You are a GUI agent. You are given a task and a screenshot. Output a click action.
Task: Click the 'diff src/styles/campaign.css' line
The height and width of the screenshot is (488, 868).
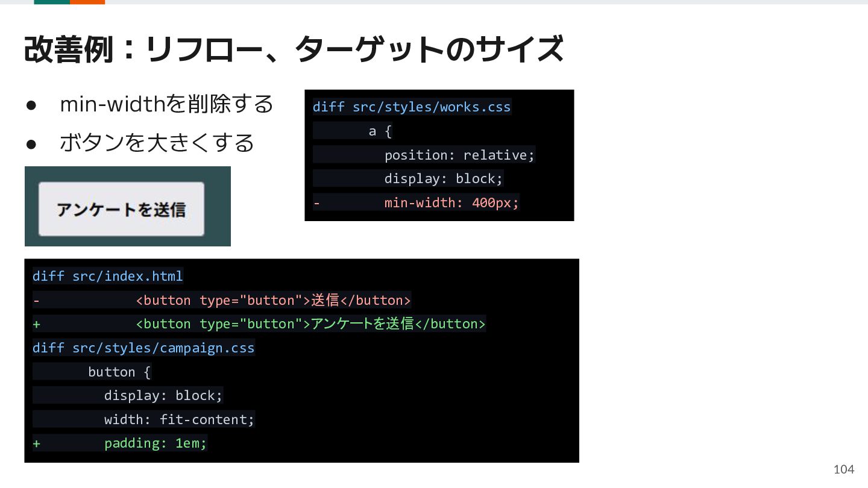pyautogui.click(x=143, y=348)
